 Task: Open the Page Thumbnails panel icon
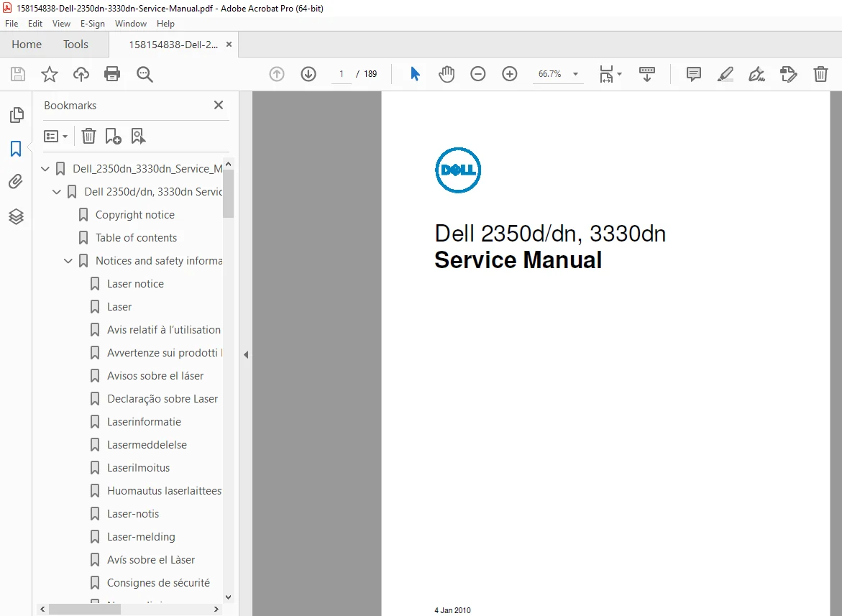(x=17, y=114)
